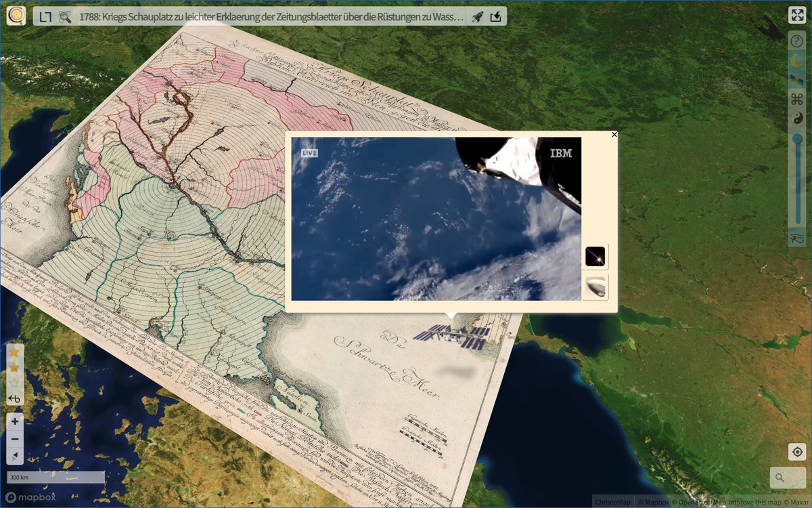
Task: Click the download map icon
Action: [496, 17]
